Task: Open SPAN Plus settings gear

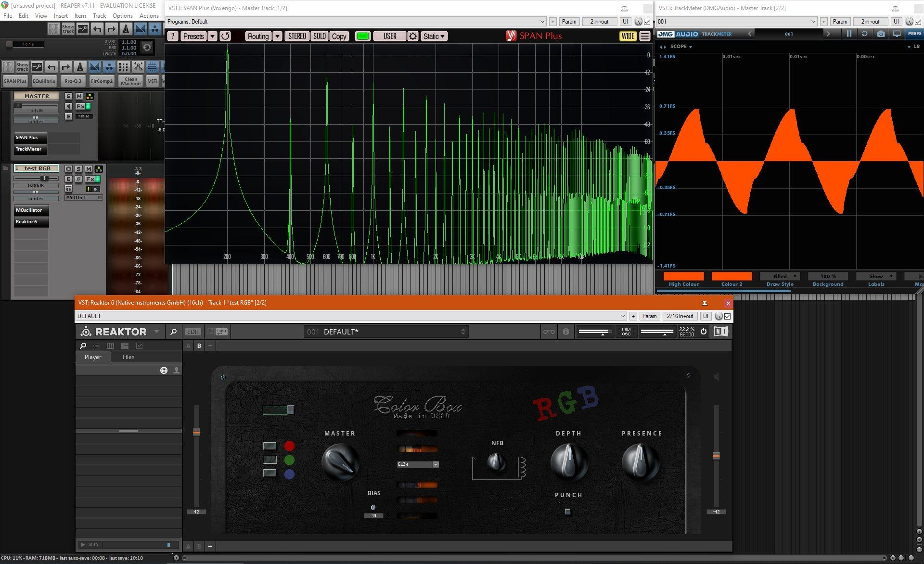Action: [413, 36]
